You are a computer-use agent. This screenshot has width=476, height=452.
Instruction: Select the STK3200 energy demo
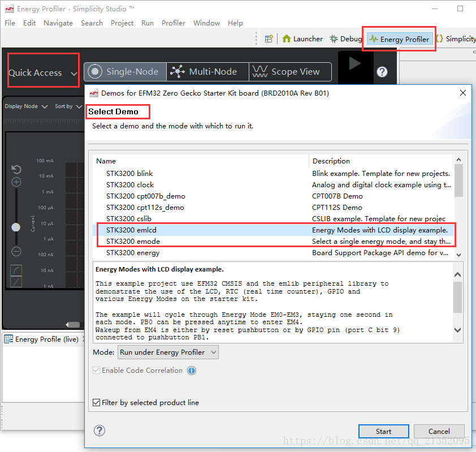pyautogui.click(x=273, y=253)
